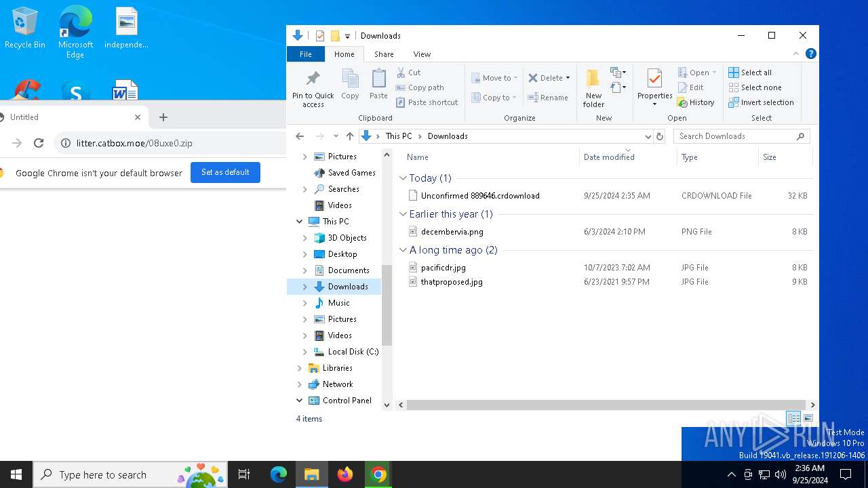This screenshot has width=868, height=488.
Task: Open Recycle Bin on desktop
Action: 24,28
